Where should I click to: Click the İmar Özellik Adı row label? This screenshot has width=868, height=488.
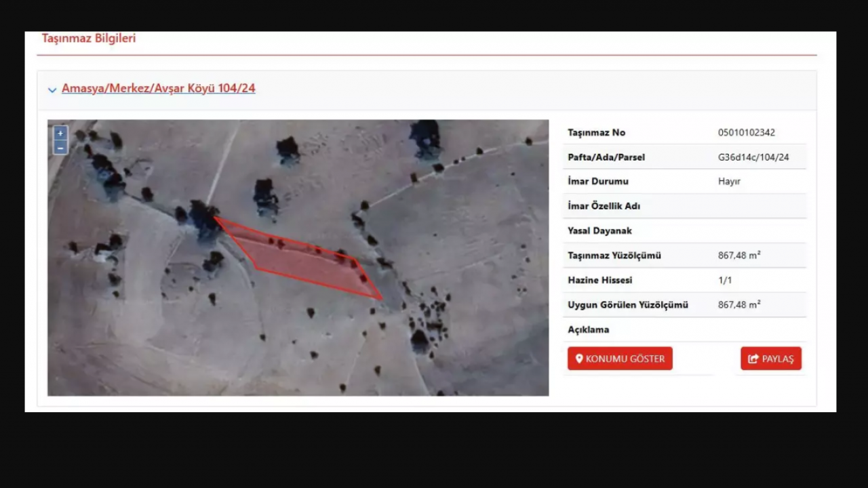pyautogui.click(x=604, y=206)
